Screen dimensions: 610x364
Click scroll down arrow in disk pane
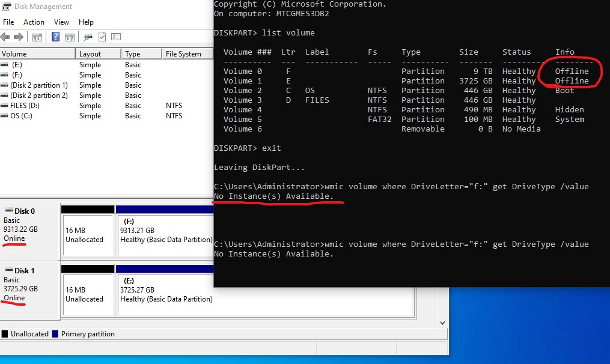(442, 323)
